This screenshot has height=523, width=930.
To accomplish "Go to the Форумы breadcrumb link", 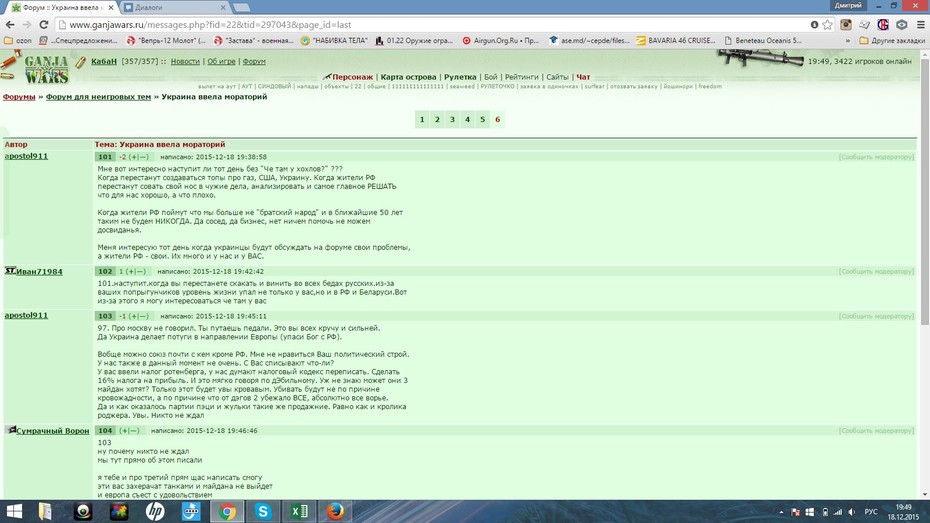I will pyautogui.click(x=19, y=97).
